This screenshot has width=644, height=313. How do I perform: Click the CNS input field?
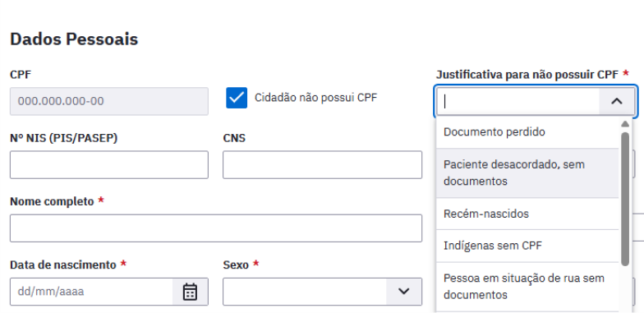tap(322, 164)
